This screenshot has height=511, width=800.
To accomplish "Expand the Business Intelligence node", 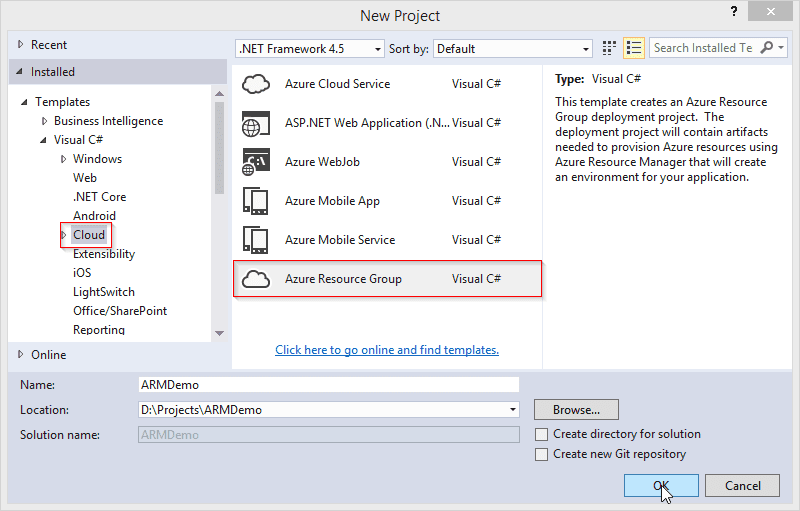I will [x=44, y=121].
